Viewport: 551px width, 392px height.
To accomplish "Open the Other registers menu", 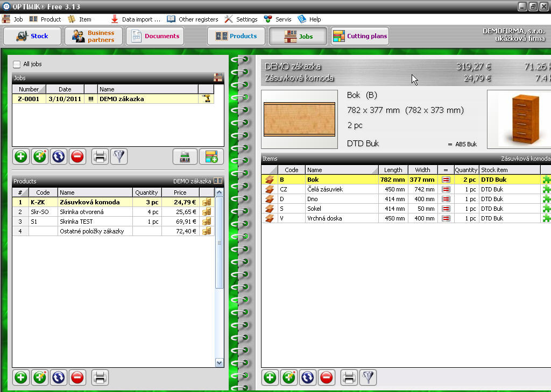I will [193, 19].
